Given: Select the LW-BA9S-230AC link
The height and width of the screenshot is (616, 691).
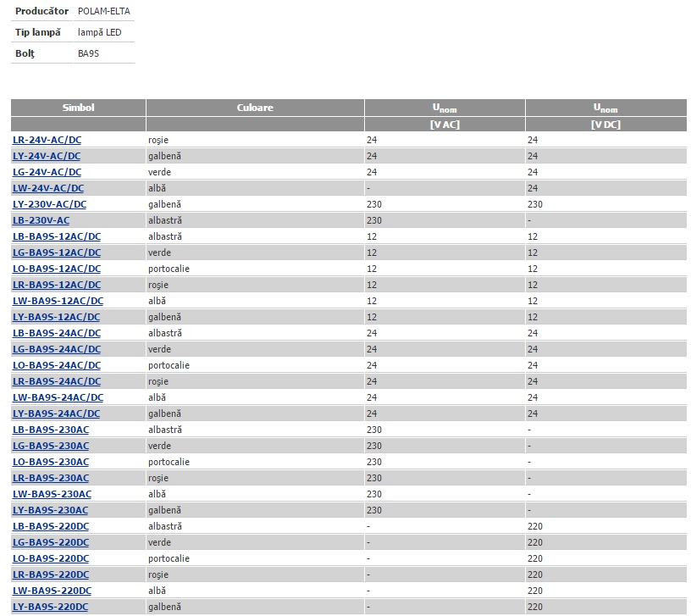Looking at the screenshot, I should point(53,494).
